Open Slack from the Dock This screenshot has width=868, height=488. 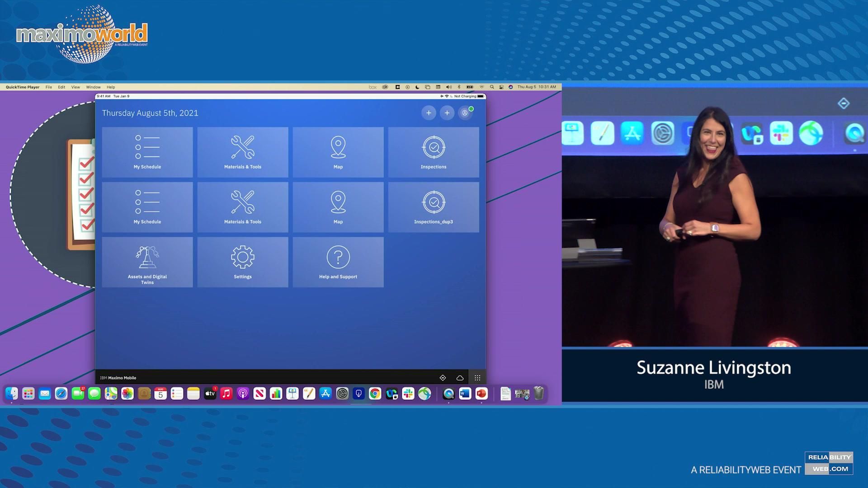pos(408,394)
